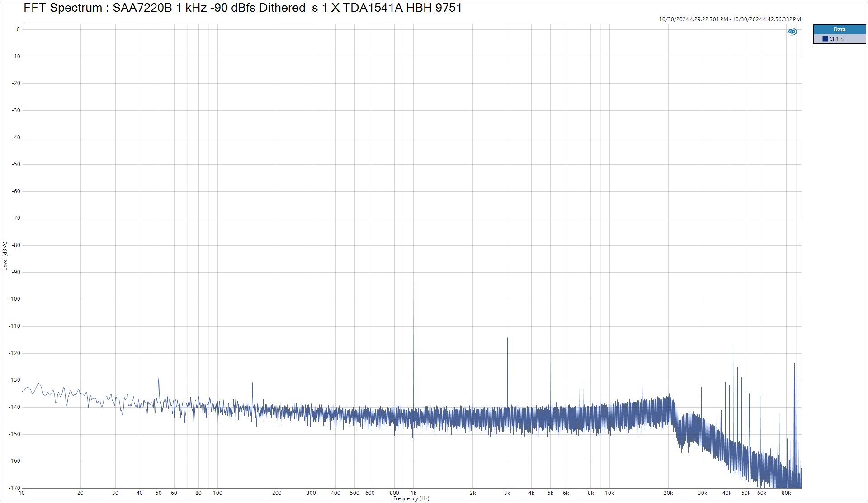
Task: Click the 100 x-axis tick label
Action: [x=218, y=493]
